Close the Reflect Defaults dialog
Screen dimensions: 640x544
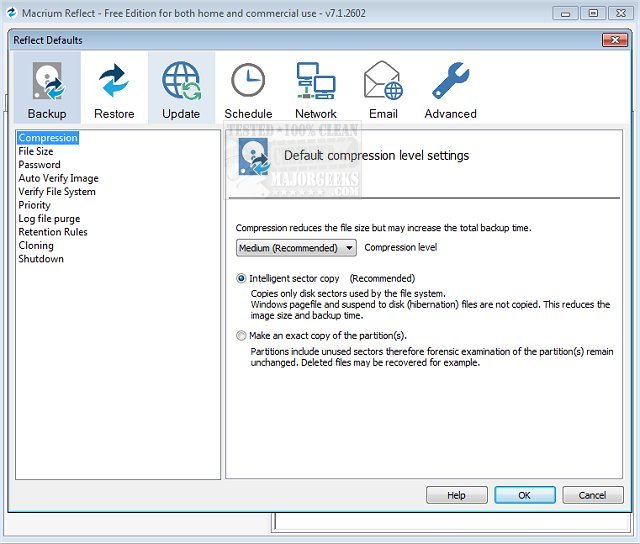tap(615, 40)
